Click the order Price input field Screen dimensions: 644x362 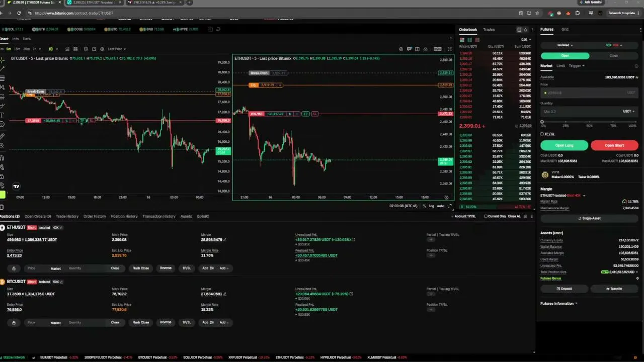pyautogui.click(x=589, y=93)
